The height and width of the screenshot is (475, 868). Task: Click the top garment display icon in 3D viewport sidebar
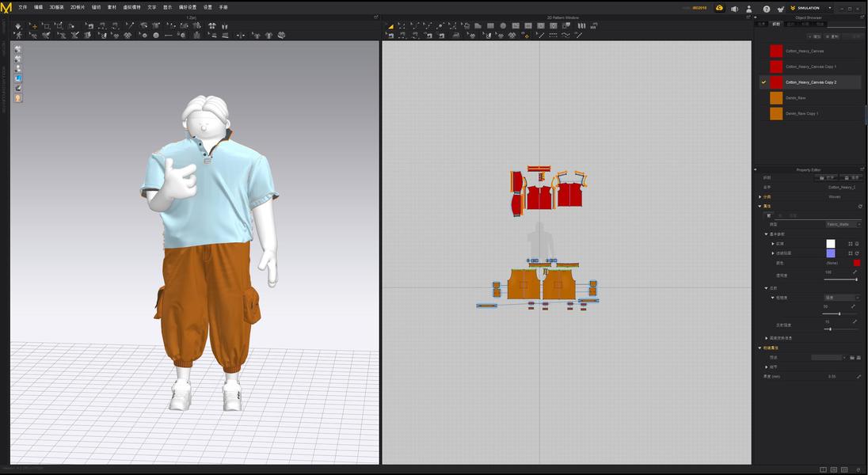pyautogui.click(x=18, y=49)
